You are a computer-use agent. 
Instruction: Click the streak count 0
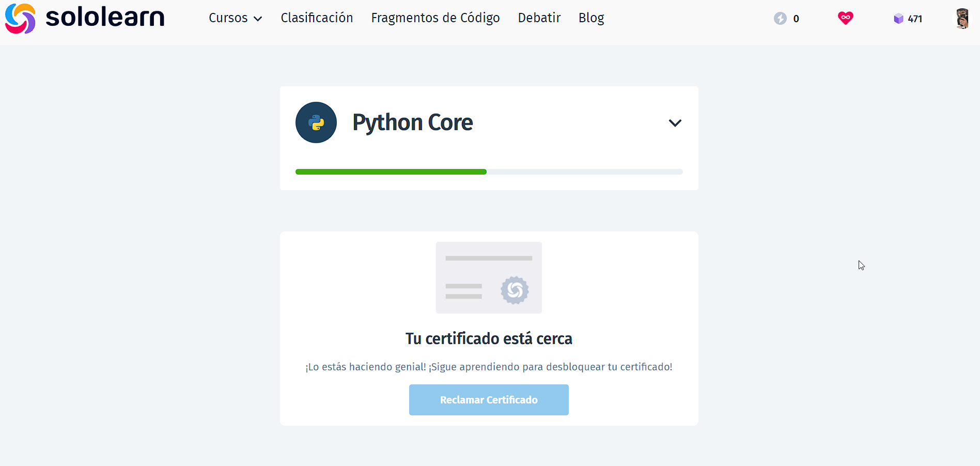click(796, 19)
